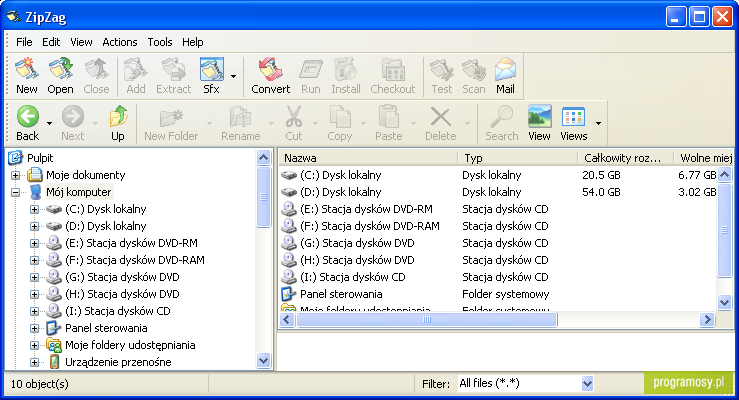The height and width of the screenshot is (400, 739).
Task: Open the Tools menu
Action: tap(160, 42)
